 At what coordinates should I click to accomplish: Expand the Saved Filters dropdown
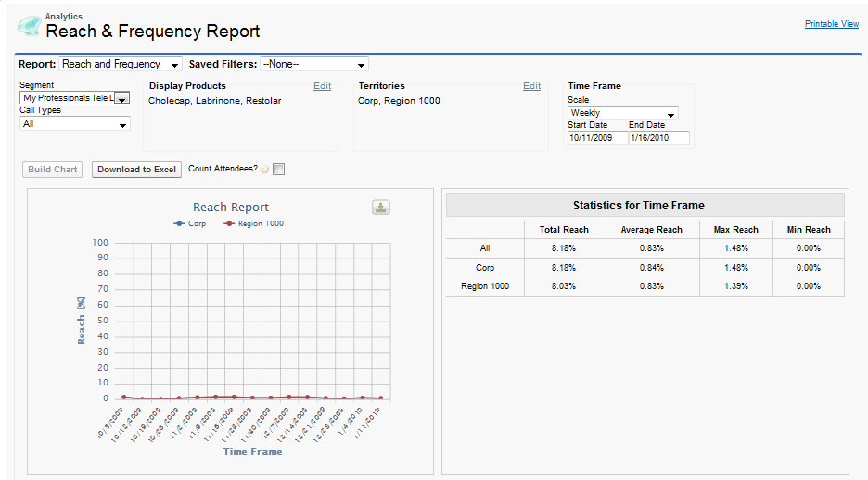coord(313,64)
